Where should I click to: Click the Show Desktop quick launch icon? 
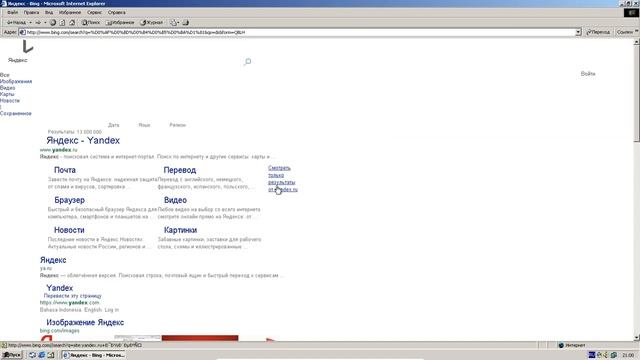click(32, 355)
